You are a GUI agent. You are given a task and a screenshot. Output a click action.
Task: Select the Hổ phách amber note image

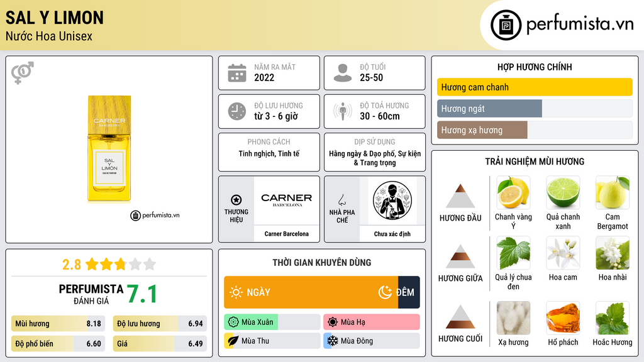[563, 318]
